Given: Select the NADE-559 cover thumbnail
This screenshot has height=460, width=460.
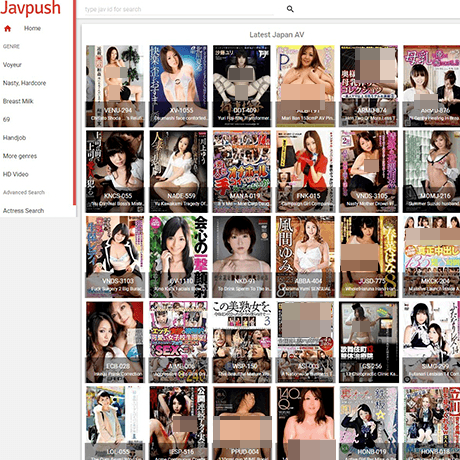Looking at the screenshot, I should tap(178, 171).
